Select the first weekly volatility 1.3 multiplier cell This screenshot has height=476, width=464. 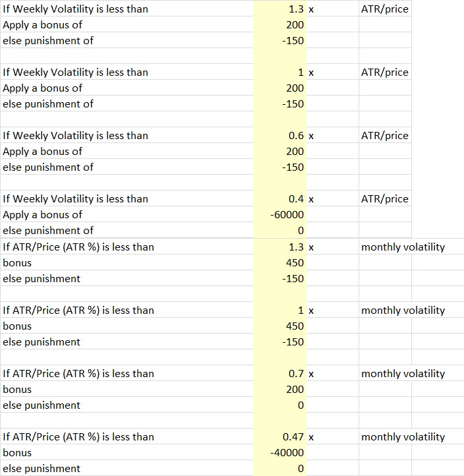[279, 9]
